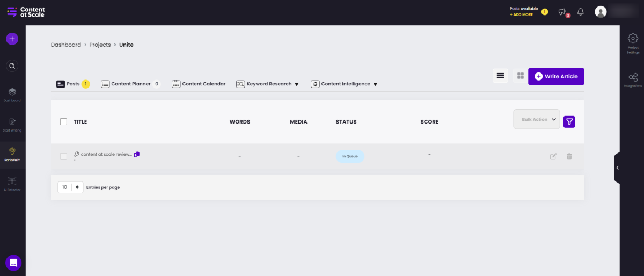Open the user profile avatar
Image resolution: width=644 pixels, height=276 pixels.
pos(601,12)
